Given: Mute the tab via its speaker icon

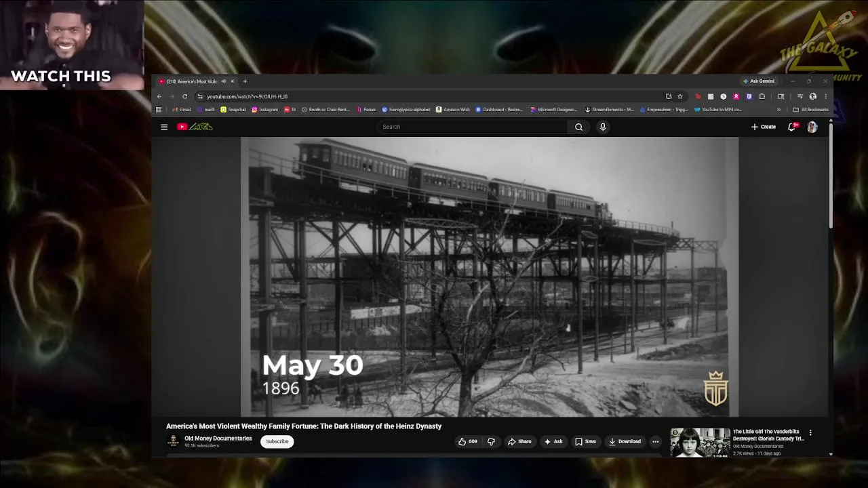Looking at the screenshot, I should click(x=223, y=81).
